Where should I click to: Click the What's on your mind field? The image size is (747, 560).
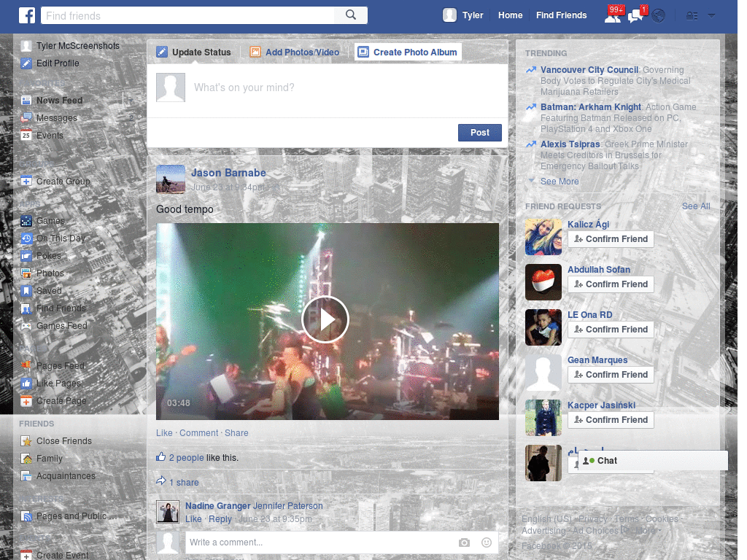coord(328,87)
